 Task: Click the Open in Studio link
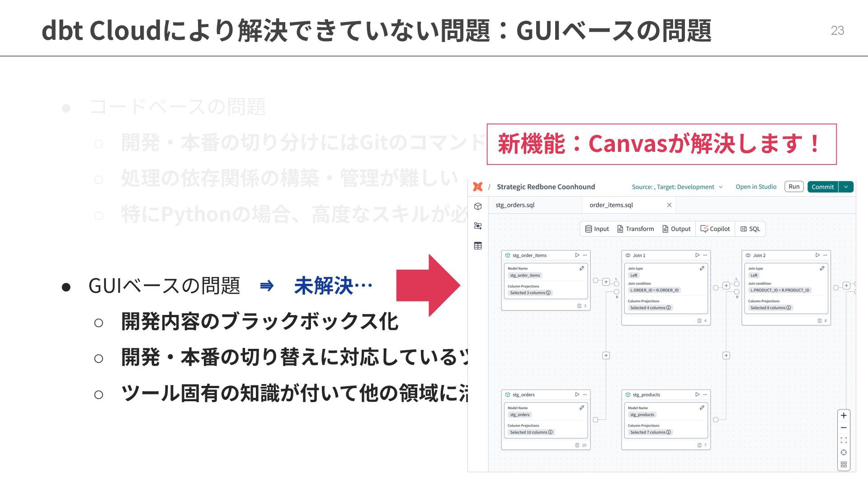(755, 187)
